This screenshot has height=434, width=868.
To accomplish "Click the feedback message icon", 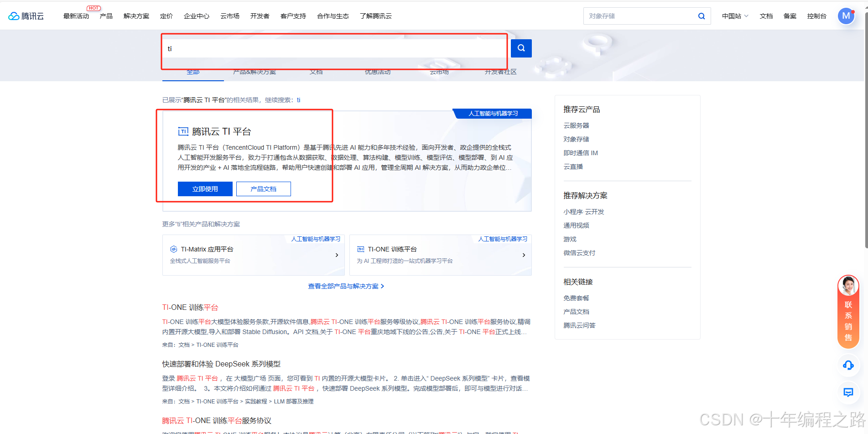I will click(848, 392).
